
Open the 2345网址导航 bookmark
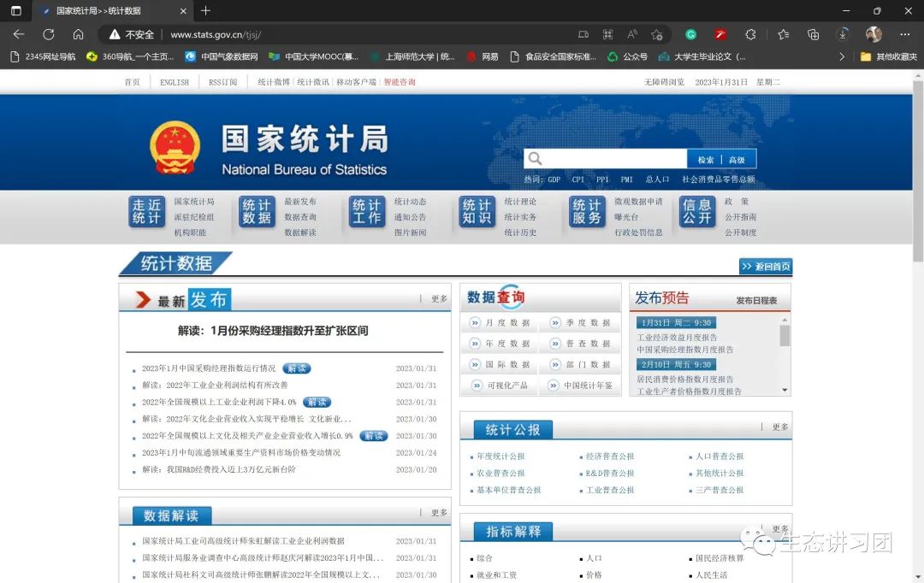[43, 56]
